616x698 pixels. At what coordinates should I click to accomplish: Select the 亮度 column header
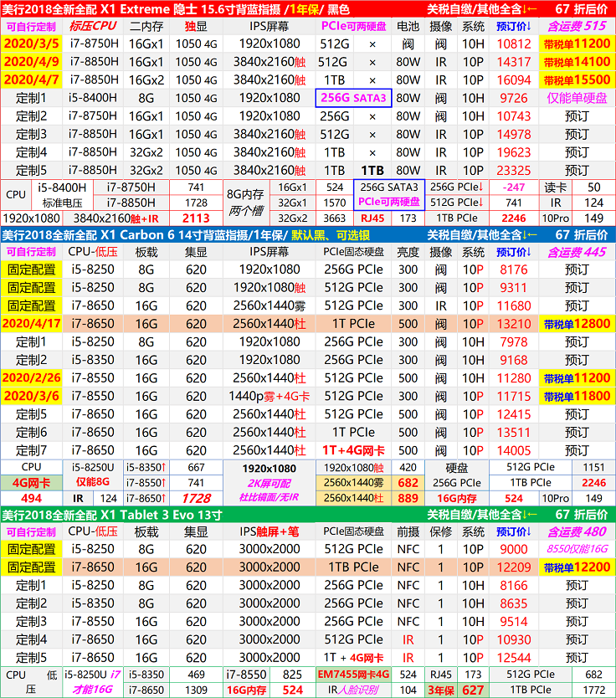408,252
